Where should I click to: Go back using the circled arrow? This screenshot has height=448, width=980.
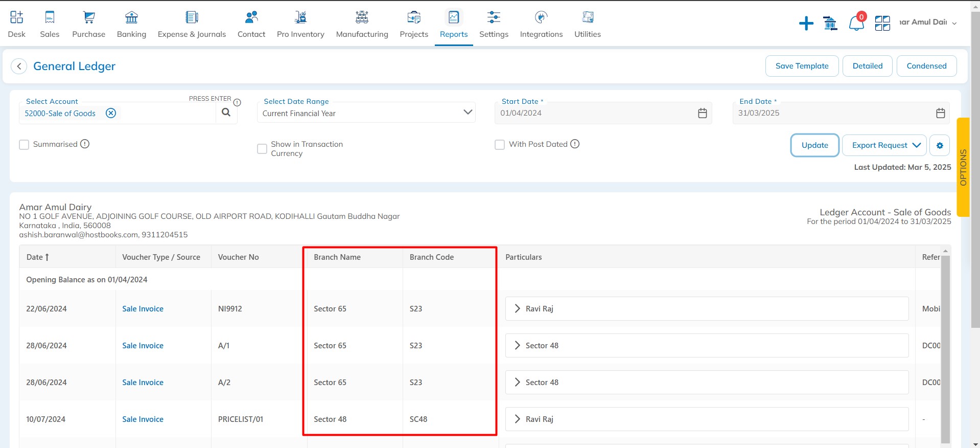19,66
